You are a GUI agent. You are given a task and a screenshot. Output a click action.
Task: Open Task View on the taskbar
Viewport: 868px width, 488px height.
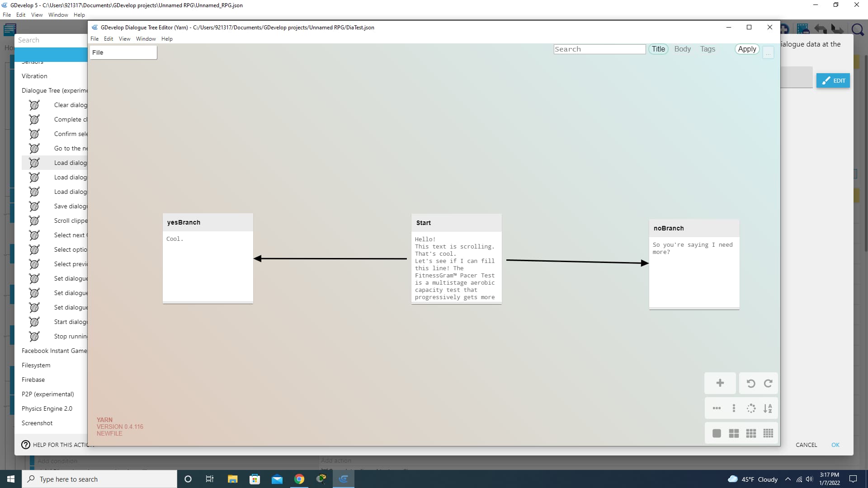point(210,479)
